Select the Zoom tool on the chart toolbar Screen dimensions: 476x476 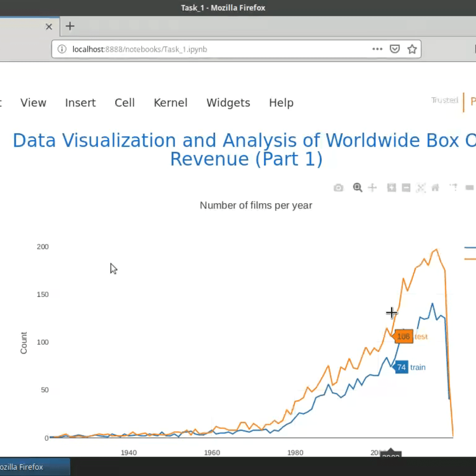(x=357, y=188)
